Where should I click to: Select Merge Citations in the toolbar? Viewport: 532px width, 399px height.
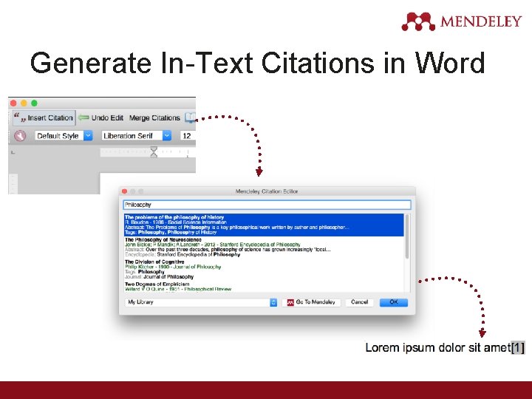154,117
